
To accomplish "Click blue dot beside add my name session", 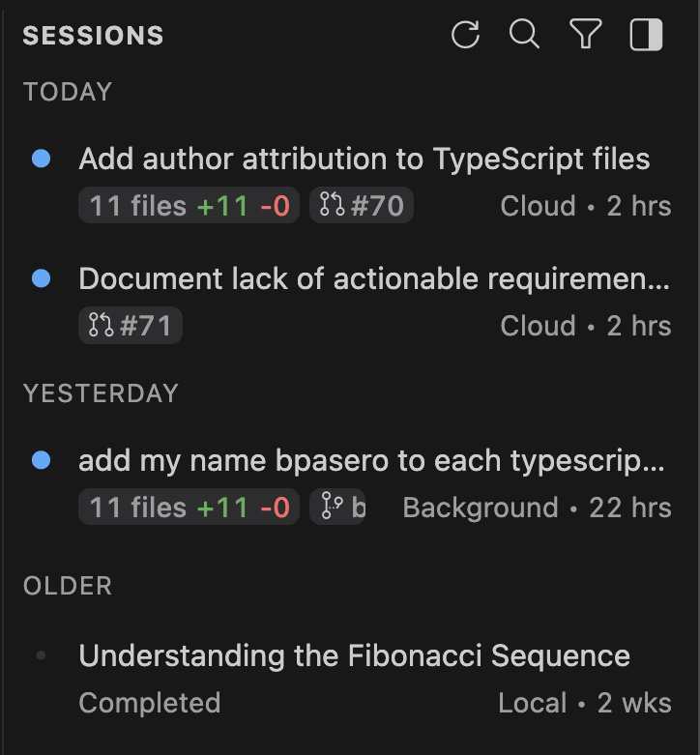I will [x=42, y=460].
